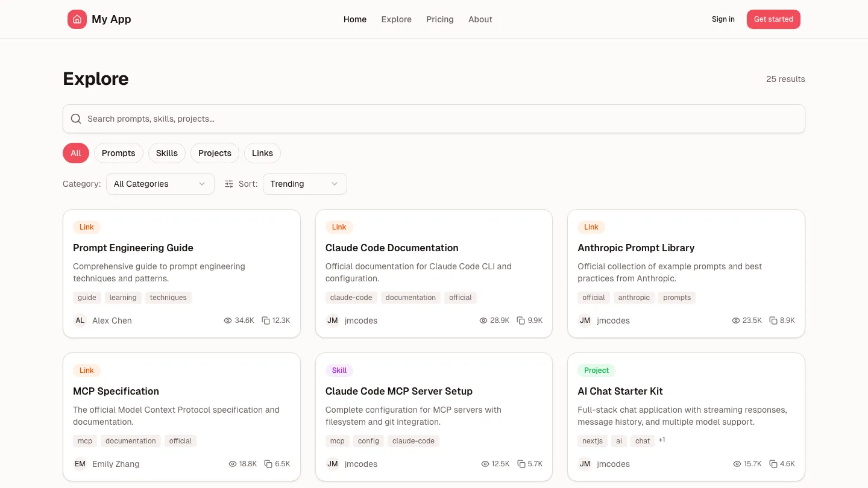Open the All Categories dropdown

[x=160, y=184]
